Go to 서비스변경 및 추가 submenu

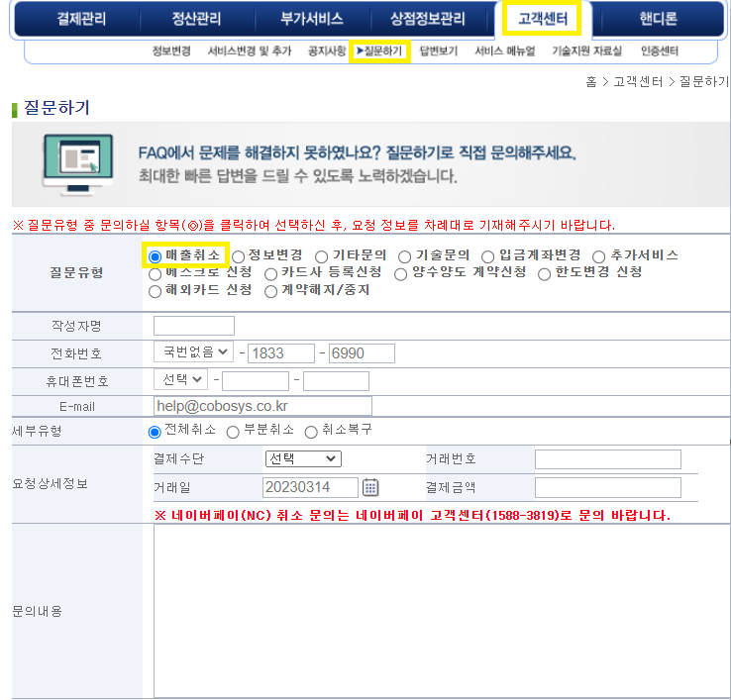coord(250,50)
